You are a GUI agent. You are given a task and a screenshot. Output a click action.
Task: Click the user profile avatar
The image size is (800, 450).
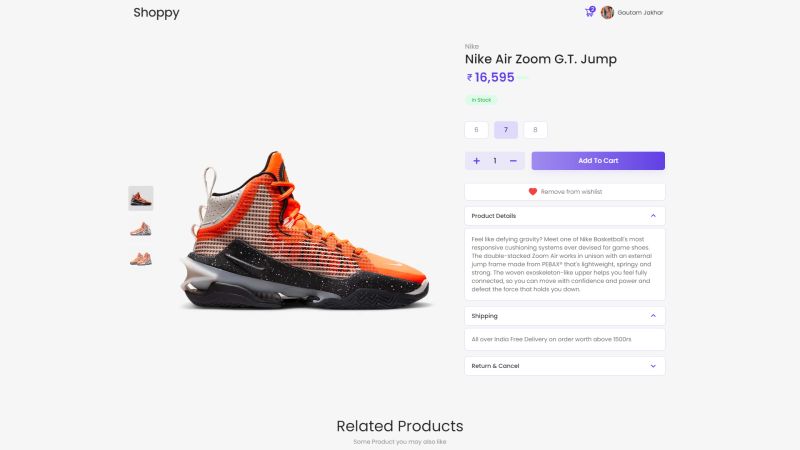pos(607,12)
